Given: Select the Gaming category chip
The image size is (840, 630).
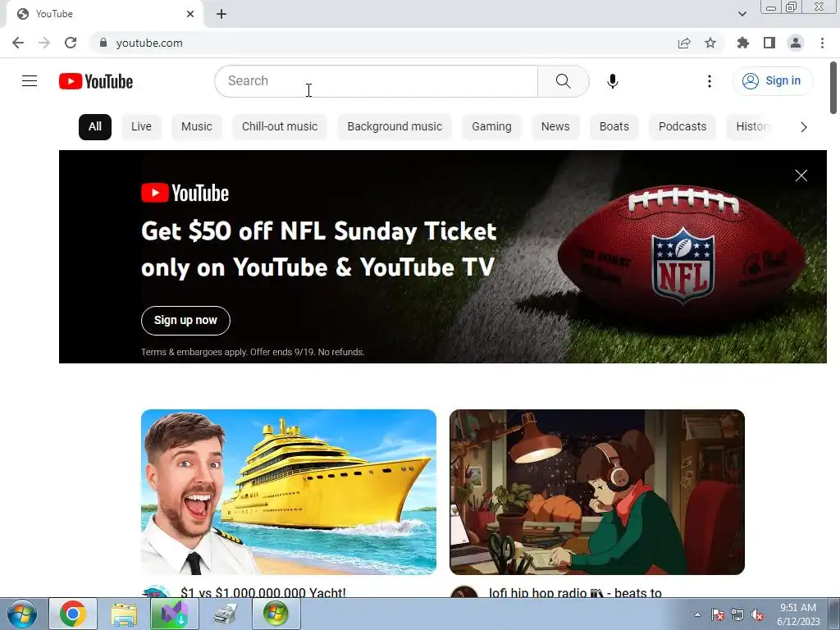Looking at the screenshot, I should coord(492,127).
